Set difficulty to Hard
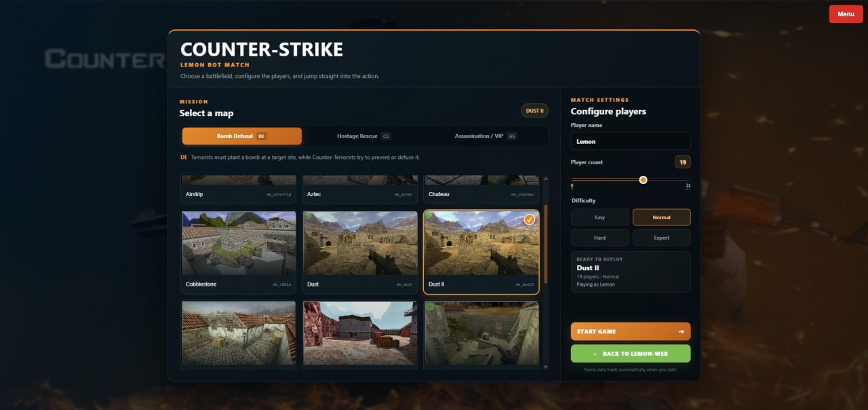The height and width of the screenshot is (410, 868). click(599, 238)
